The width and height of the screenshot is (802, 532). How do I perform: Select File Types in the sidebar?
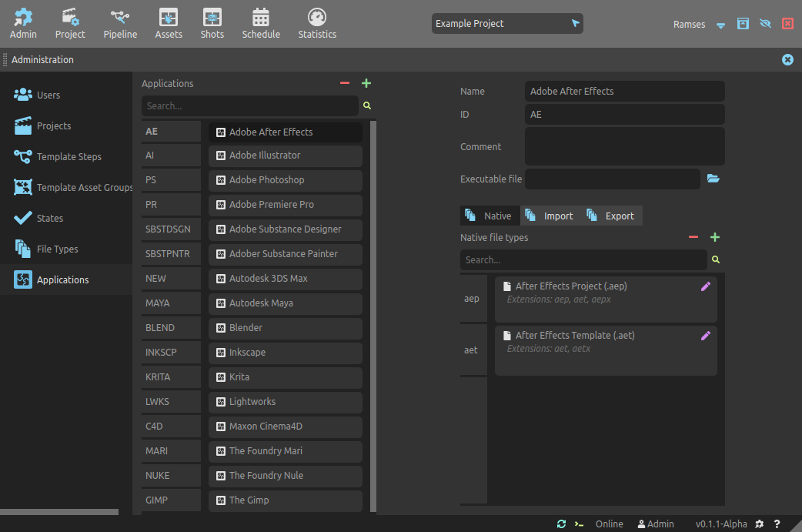[x=57, y=249]
